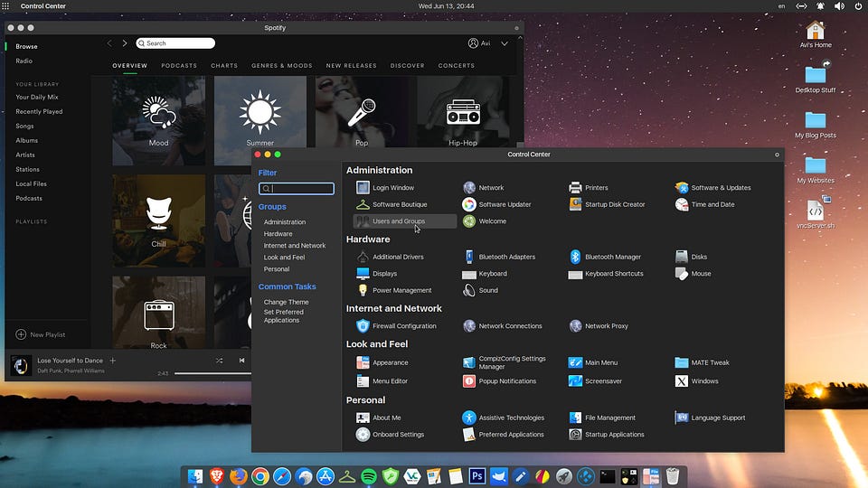Viewport: 868px width, 488px height.
Task: Click the Printers icon
Action: click(x=575, y=188)
